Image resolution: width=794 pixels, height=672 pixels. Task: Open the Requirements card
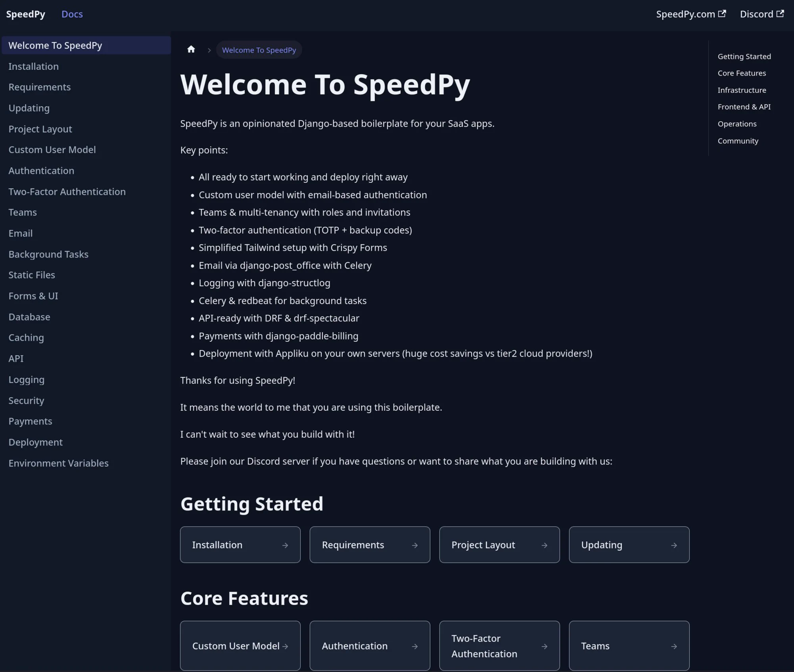click(370, 545)
